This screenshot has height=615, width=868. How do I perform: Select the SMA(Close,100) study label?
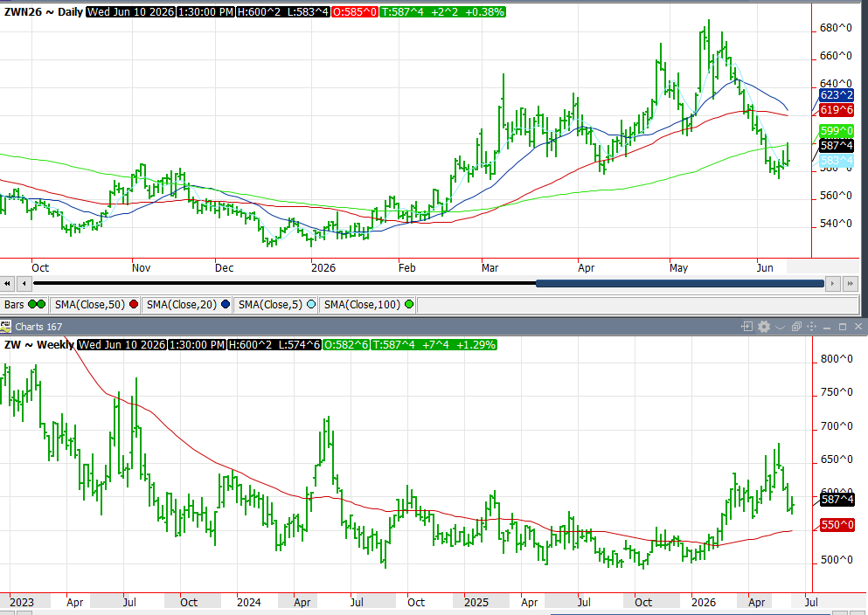(x=362, y=305)
